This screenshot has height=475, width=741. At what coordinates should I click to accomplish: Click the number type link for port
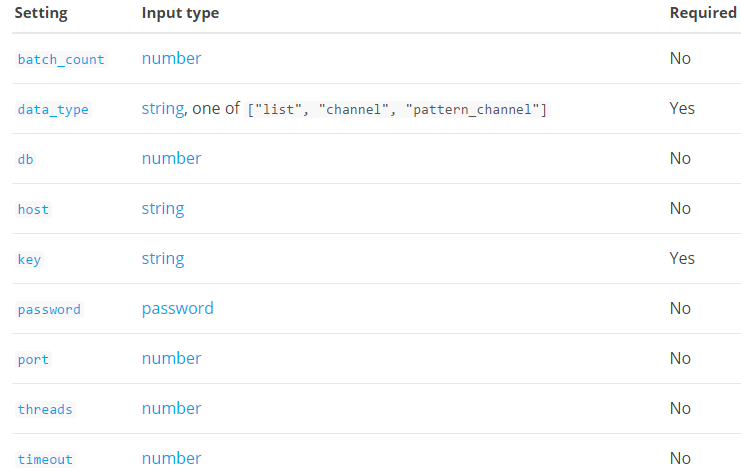(x=171, y=358)
